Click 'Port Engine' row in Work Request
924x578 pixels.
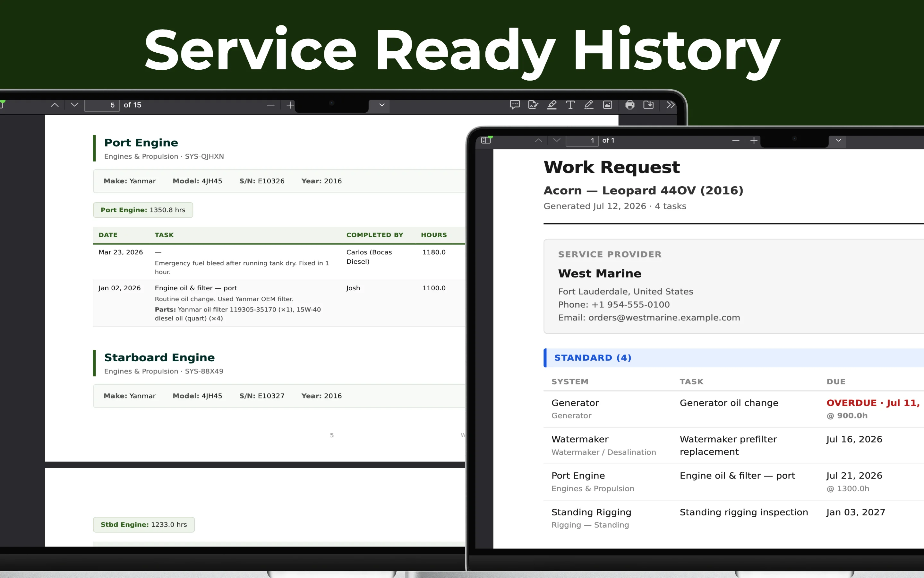tap(733, 482)
